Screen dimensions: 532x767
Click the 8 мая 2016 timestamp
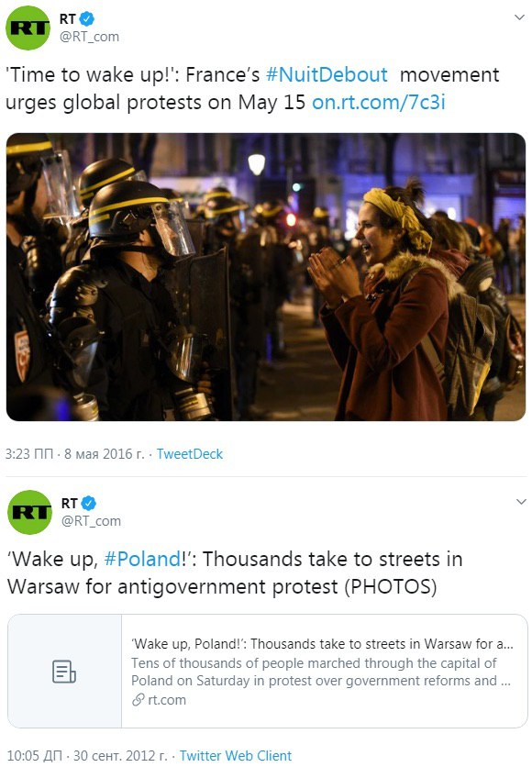click(105, 454)
